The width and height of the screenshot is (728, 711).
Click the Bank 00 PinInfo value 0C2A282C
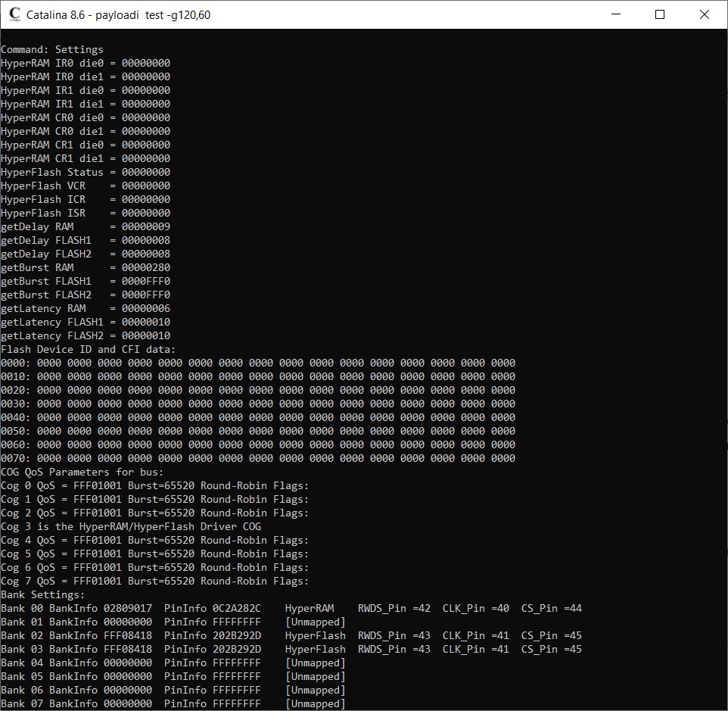point(237,608)
